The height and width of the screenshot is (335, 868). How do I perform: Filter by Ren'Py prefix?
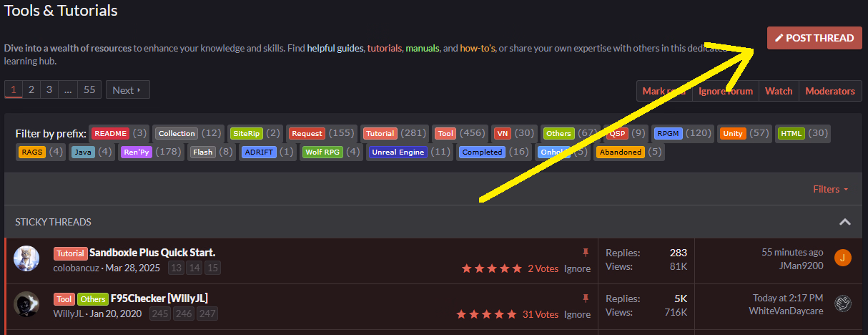[137, 152]
